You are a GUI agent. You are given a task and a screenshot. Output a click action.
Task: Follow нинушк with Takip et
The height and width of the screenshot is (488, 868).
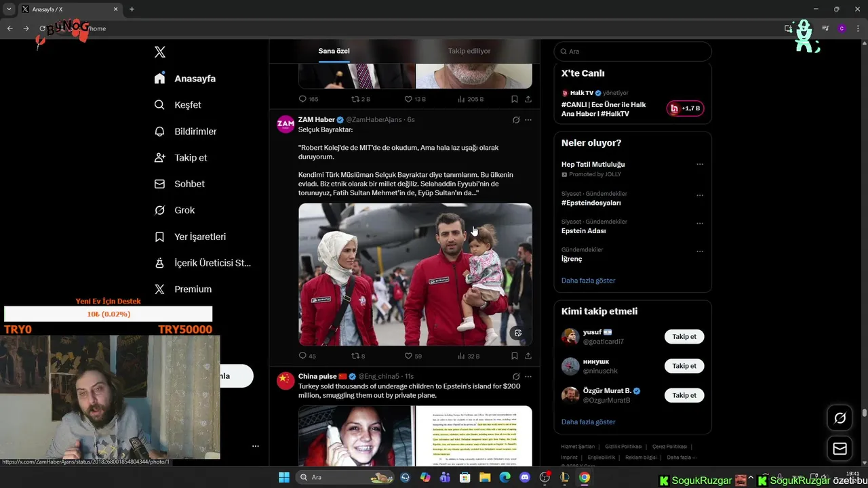(684, 366)
